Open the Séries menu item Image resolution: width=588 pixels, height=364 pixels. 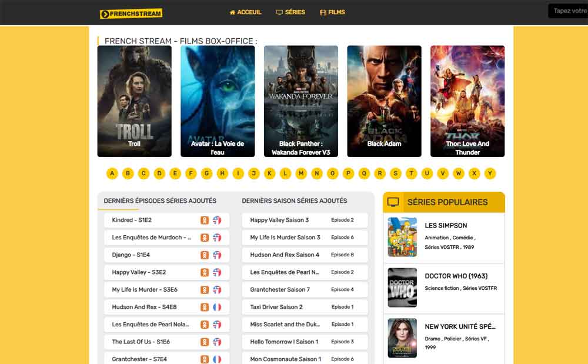290,12
